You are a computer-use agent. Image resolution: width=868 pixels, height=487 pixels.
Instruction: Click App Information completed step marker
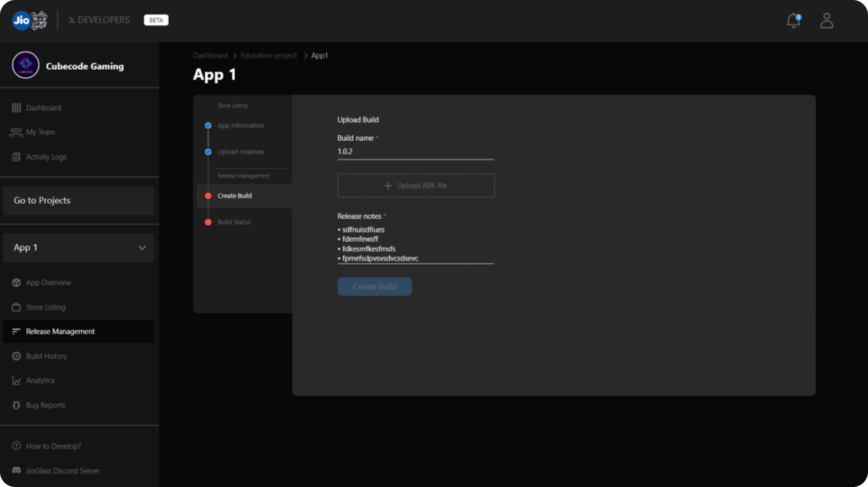208,126
